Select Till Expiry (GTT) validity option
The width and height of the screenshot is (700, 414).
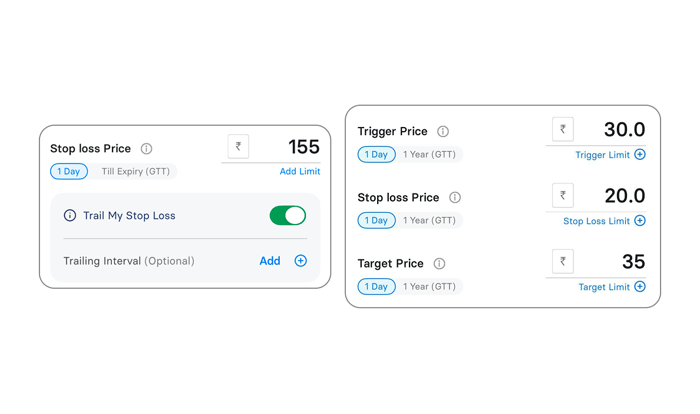coord(137,172)
